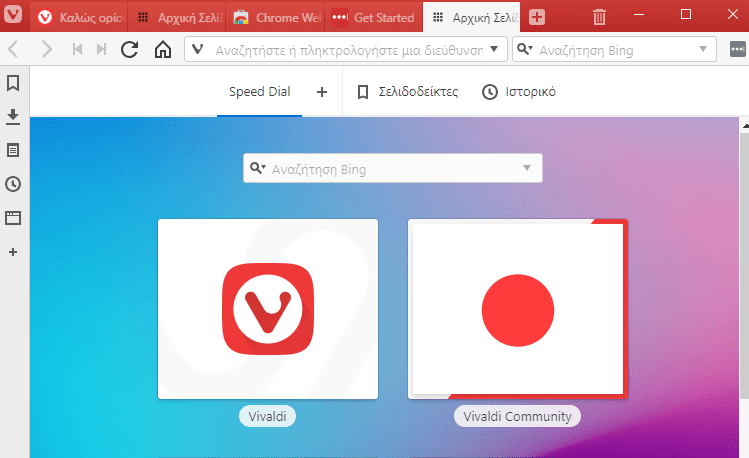Image resolution: width=749 pixels, height=458 pixels.
Task: Expand the toolbar search history dropdown
Action: tap(703, 49)
